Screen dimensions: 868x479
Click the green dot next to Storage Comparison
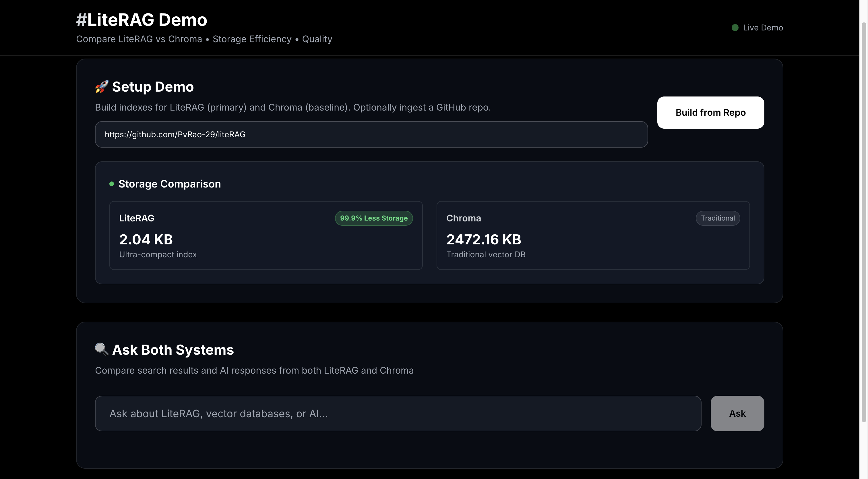112,184
